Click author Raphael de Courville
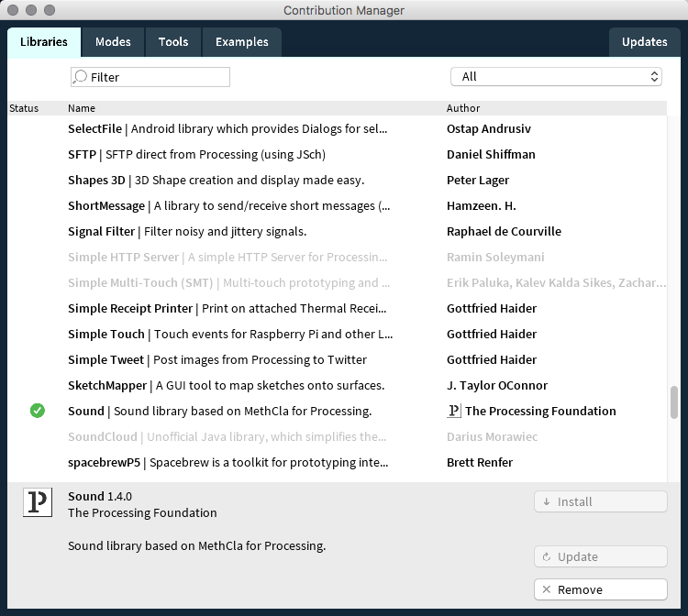The image size is (688, 616). coord(504,232)
